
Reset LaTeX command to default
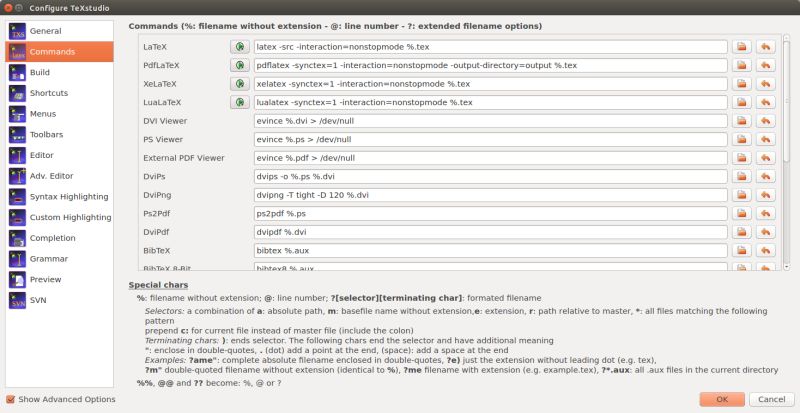pos(766,47)
